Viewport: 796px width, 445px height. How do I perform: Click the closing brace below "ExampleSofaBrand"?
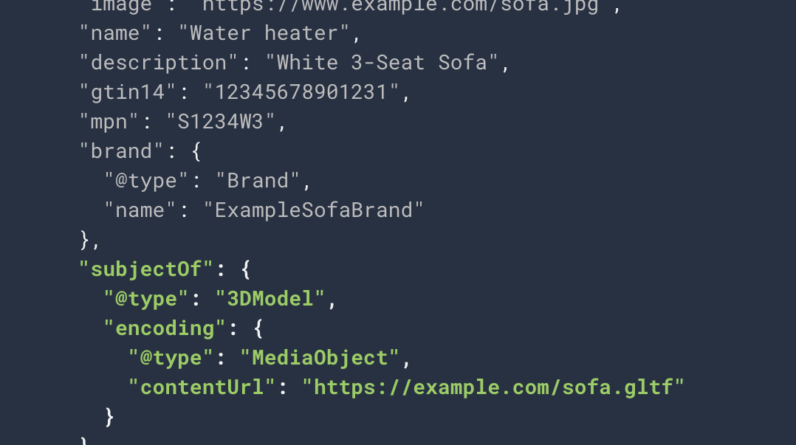pyautogui.click(x=86, y=239)
